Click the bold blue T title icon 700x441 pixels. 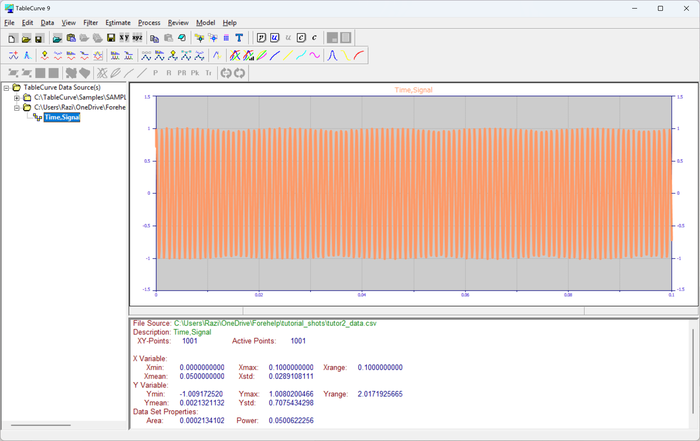239,38
